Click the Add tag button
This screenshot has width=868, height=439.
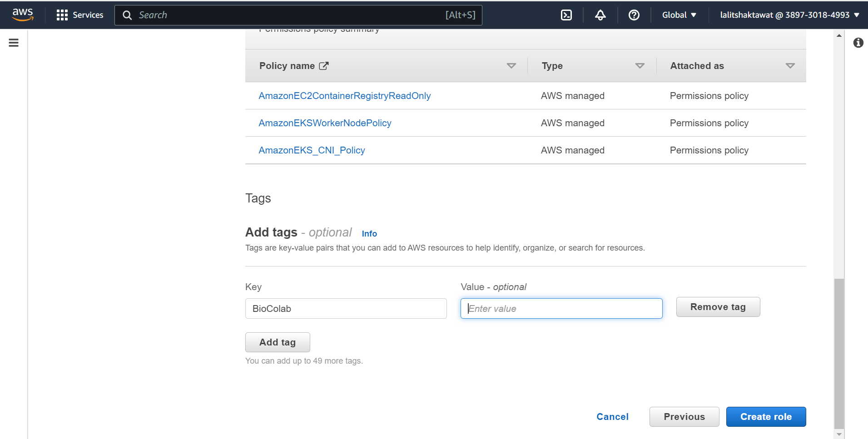click(278, 342)
